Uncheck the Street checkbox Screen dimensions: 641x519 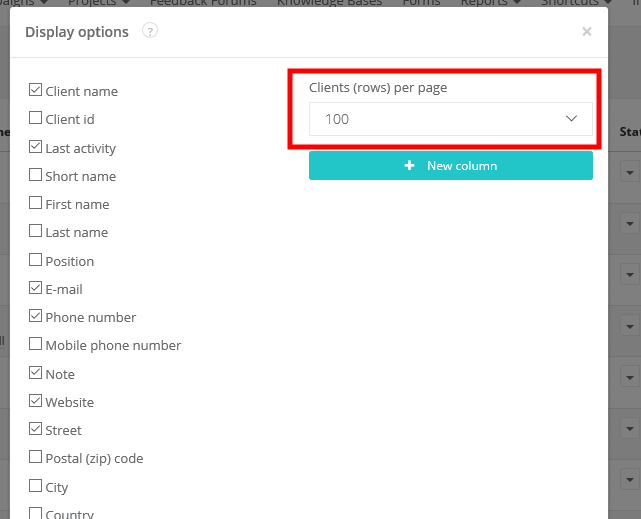(x=36, y=430)
